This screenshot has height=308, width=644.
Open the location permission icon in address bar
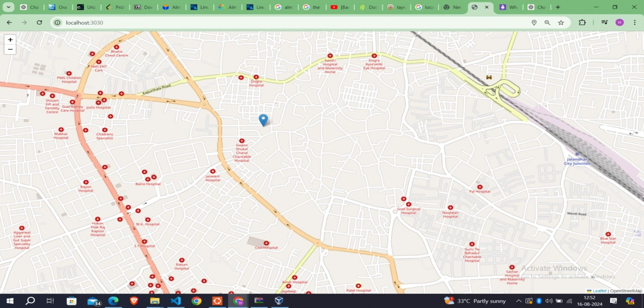pyautogui.click(x=534, y=23)
